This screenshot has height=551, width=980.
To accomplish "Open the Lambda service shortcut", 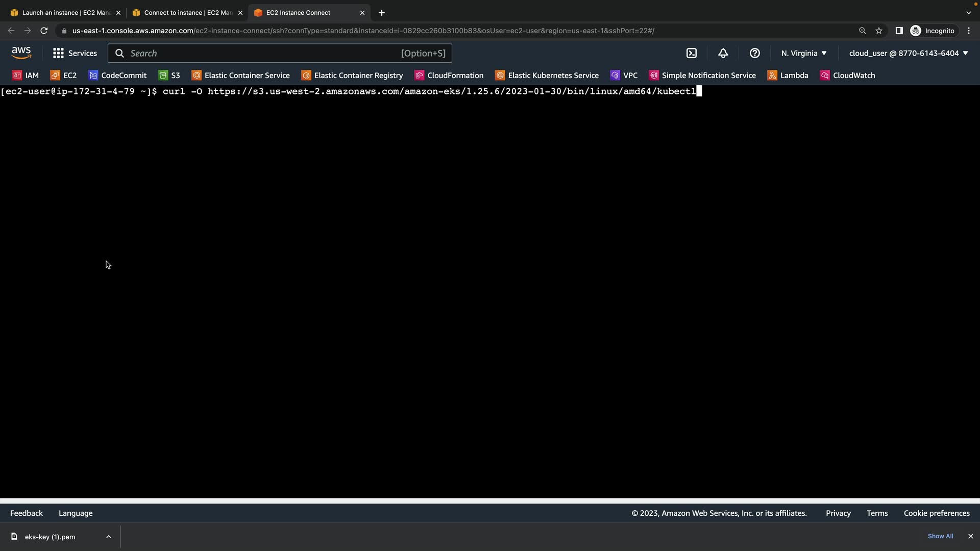I will coord(788,76).
